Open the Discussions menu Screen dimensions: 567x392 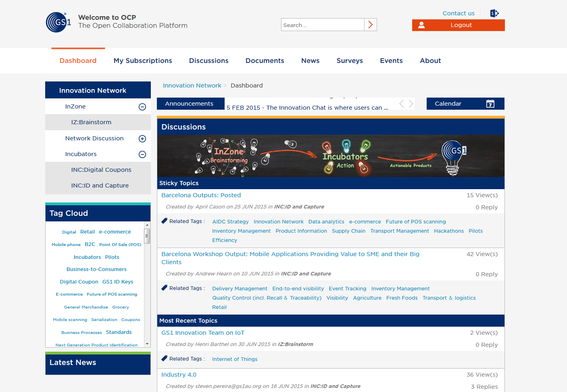coord(209,60)
